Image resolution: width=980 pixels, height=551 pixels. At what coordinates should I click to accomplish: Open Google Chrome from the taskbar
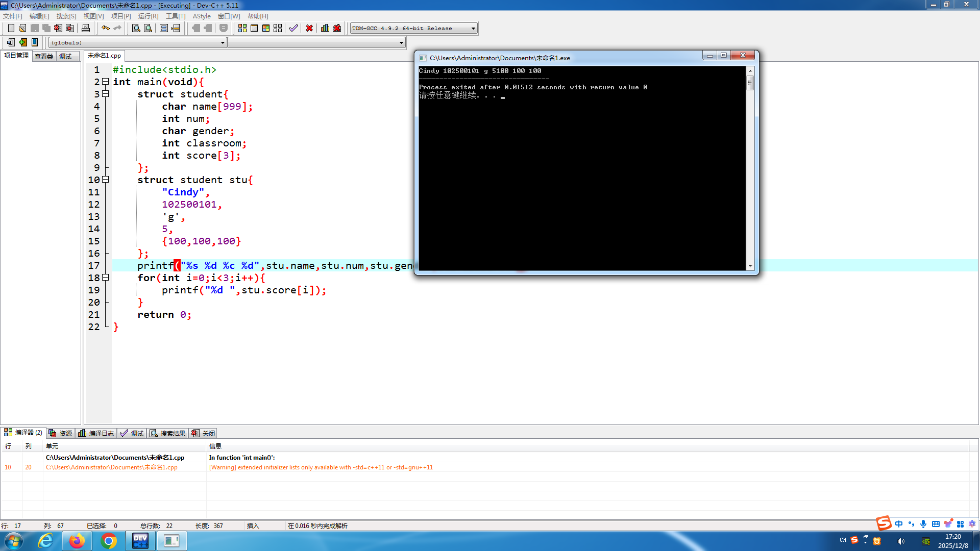tap(108, 541)
